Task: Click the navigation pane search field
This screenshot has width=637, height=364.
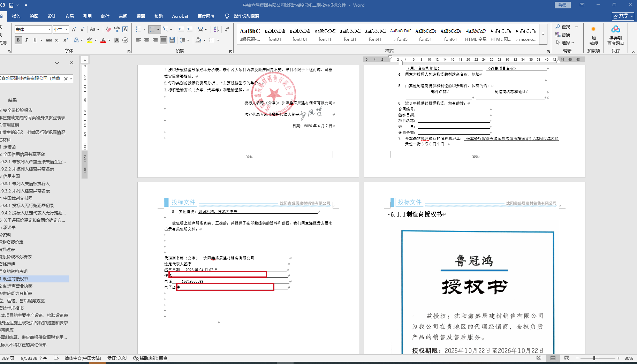Action: (31, 78)
